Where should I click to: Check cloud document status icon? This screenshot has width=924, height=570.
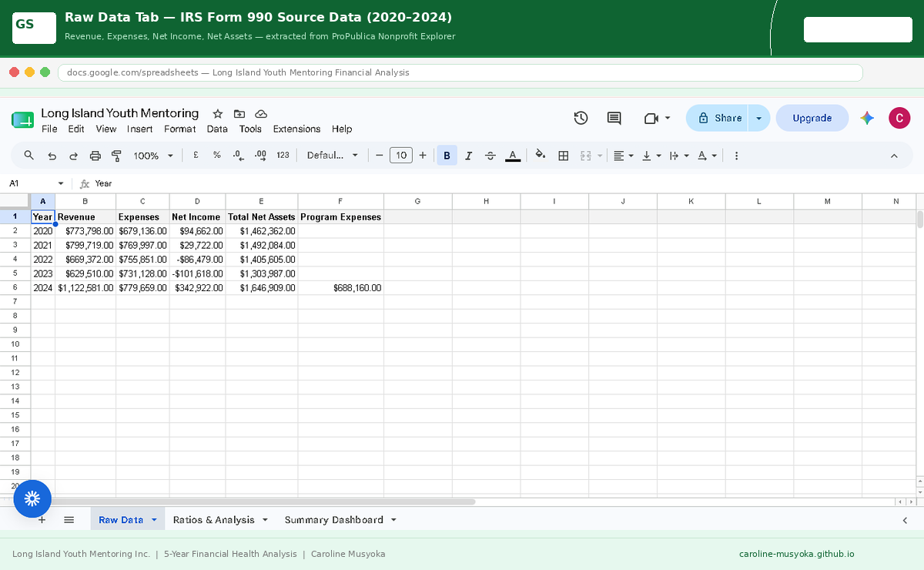pyautogui.click(x=261, y=113)
